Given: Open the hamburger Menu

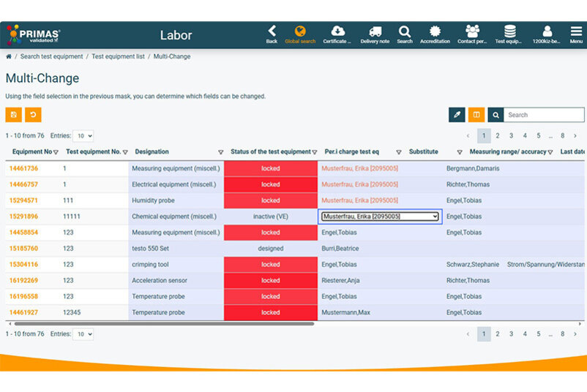Looking at the screenshot, I should (x=576, y=34).
